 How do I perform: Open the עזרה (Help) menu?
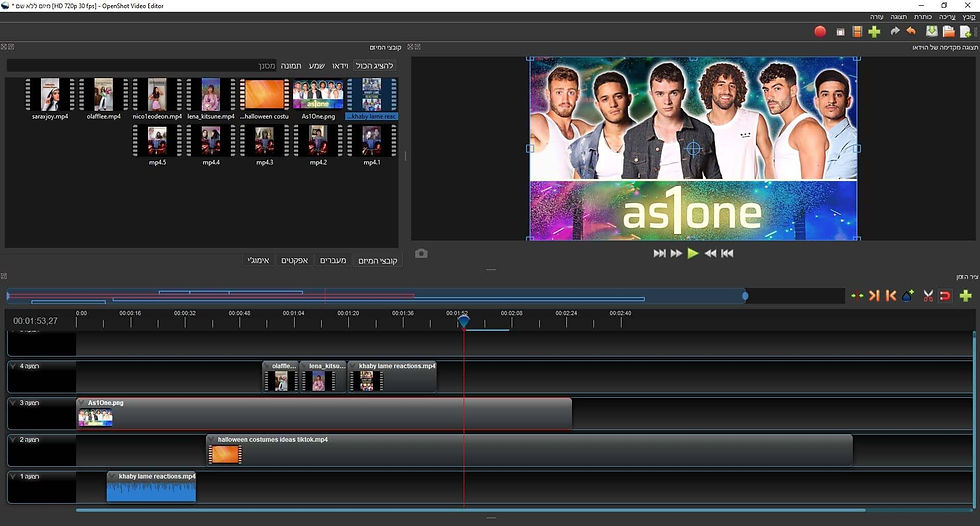tap(876, 17)
